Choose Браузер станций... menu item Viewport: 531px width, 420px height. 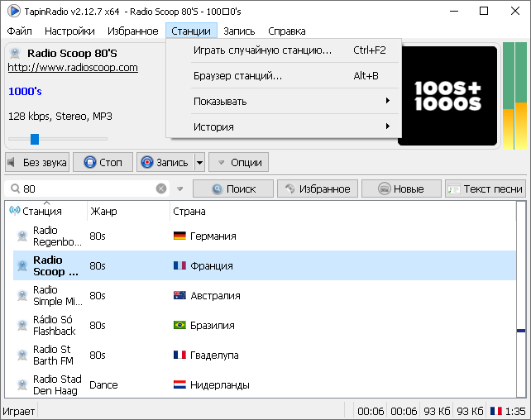click(285, 75)
